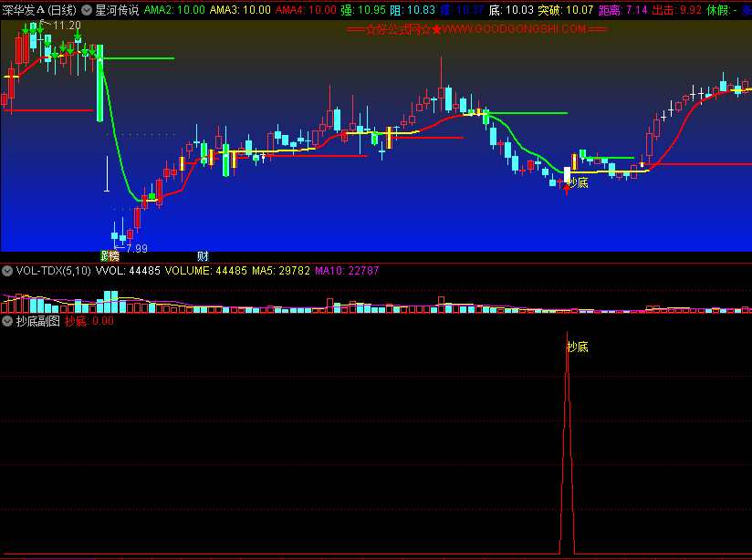Click the 距离: 7.14 readout
The image size is (752, 560).
[623, 10]
